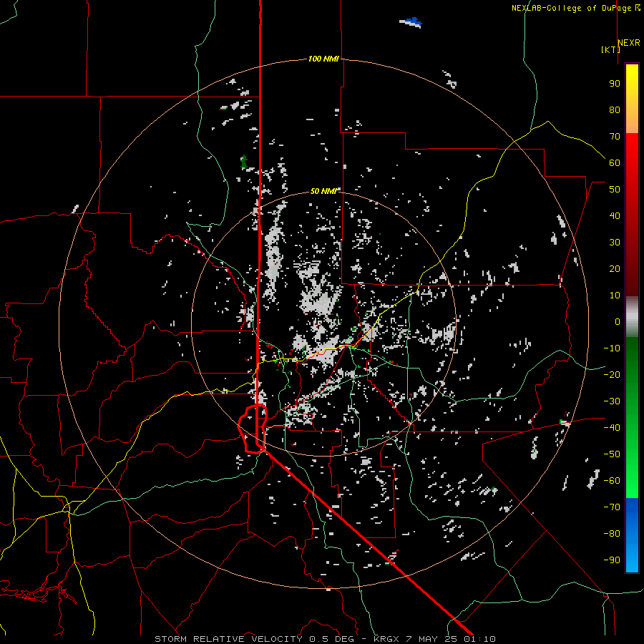Viewport: 644px width, 644px height.
Task: Click the -80 tick label on the velocity scale
Action: point(612,534)
